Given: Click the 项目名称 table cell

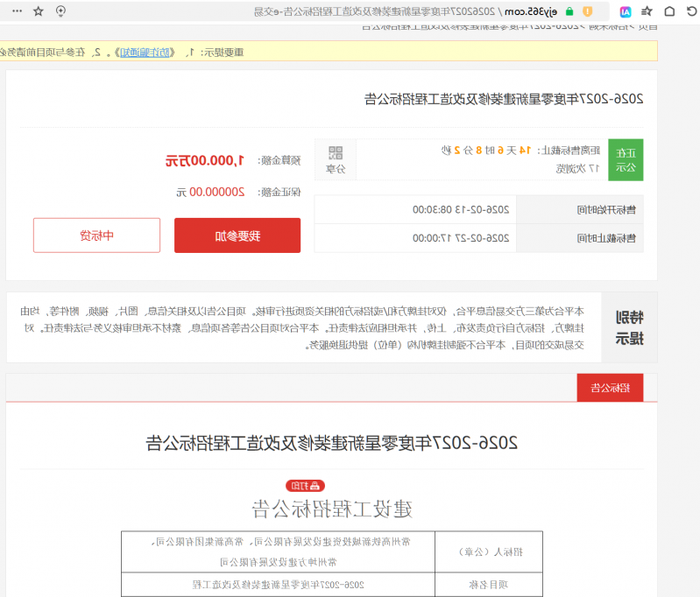Looking at the screenshot, I should pos(489,585).
